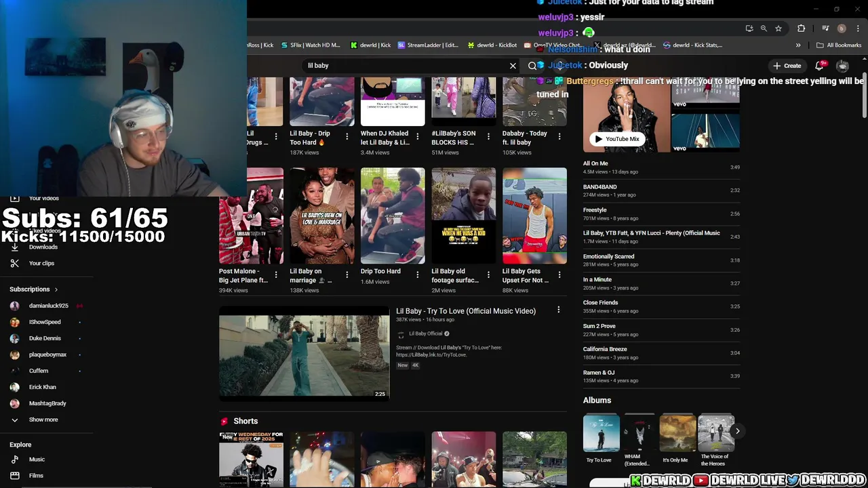868x488 pixels.
Task: Open the SFlix bookmark
Action: [x=309, y=45]
